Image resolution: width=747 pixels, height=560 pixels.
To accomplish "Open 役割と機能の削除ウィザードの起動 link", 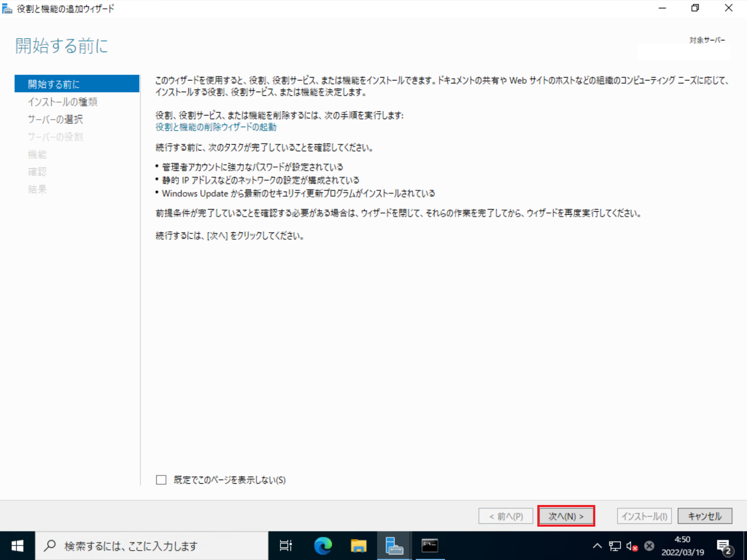I will [x=215, y=127].
